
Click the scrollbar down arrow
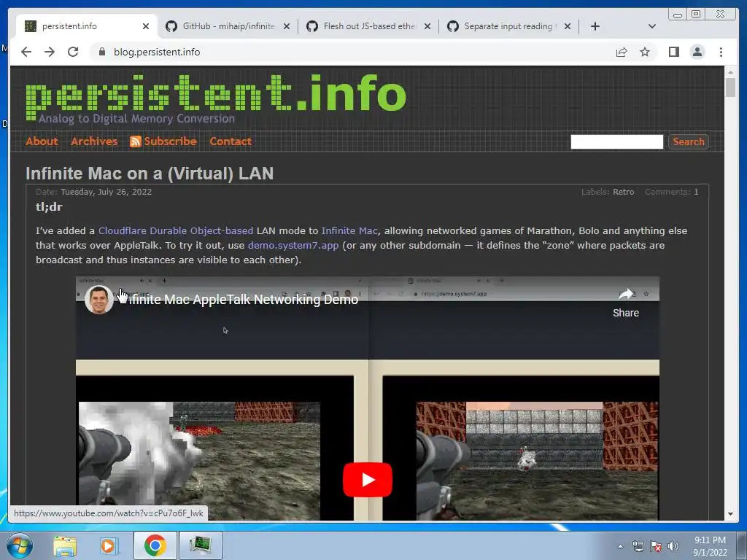pos(730,514)
